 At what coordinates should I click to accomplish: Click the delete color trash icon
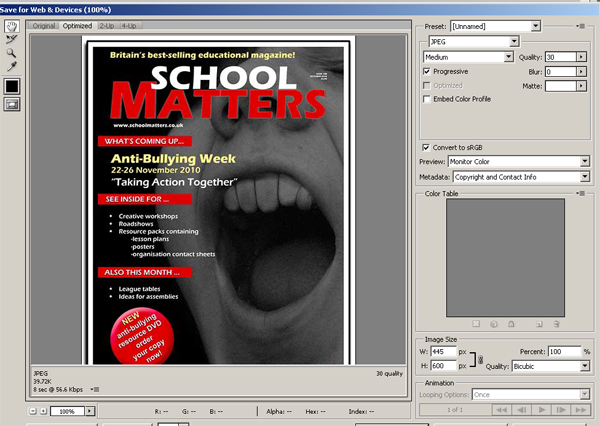click(556, 324)
